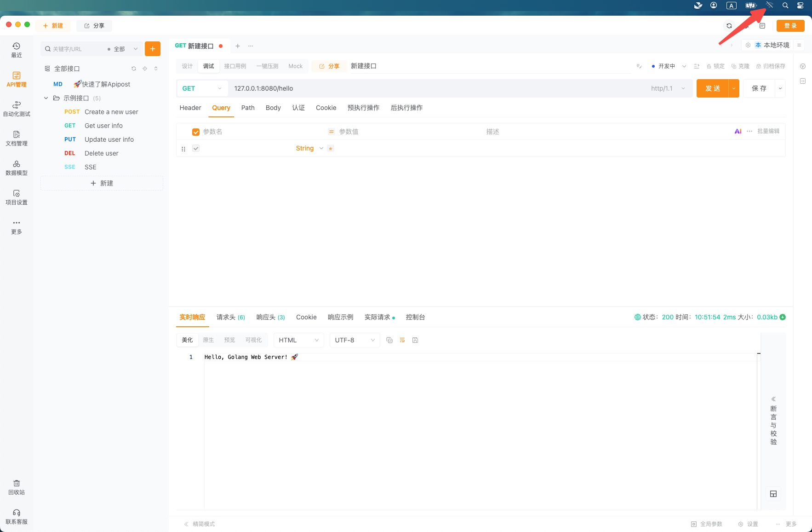Image resolution: width=812 pixels, height=532 pixels.
Task: Toggle the checkbox in the empty parameter row
Action: pos(196,148)
